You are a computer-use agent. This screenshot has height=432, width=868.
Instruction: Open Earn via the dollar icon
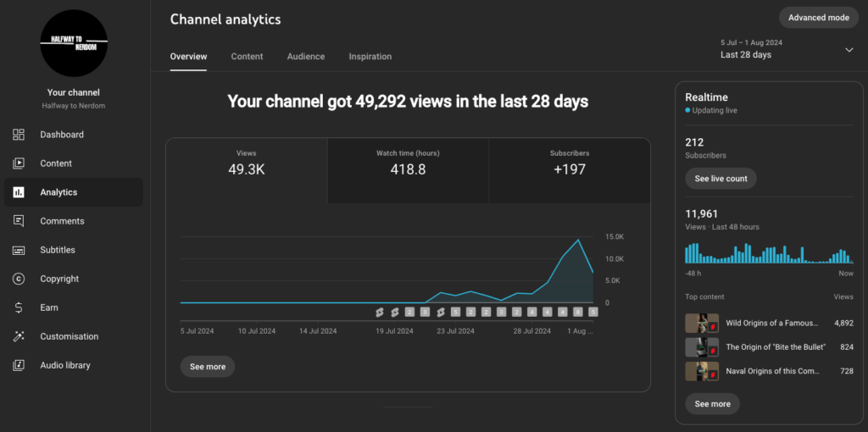click(x=19, y=307)
